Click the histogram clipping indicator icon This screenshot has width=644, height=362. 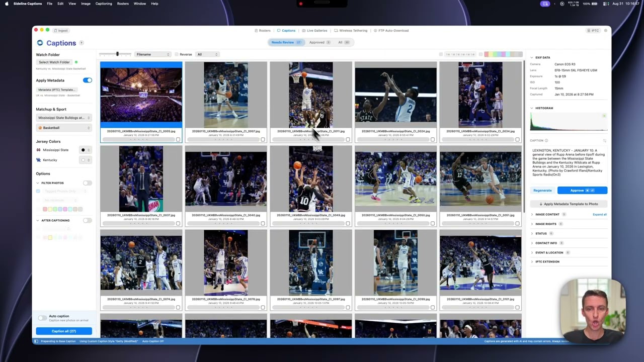[x=604, y=116]
